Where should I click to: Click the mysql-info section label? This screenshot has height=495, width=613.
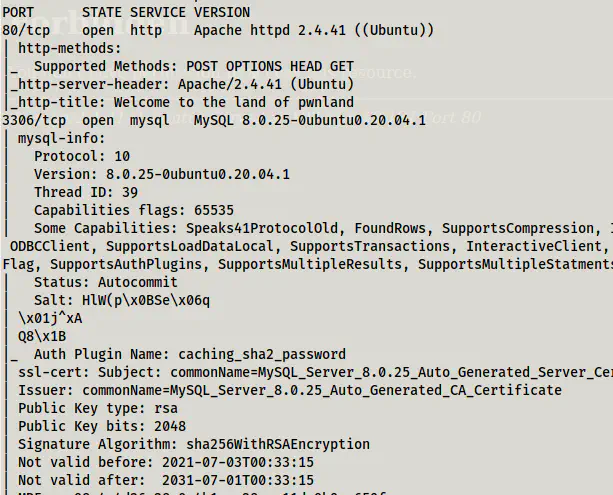click(61, 138)
